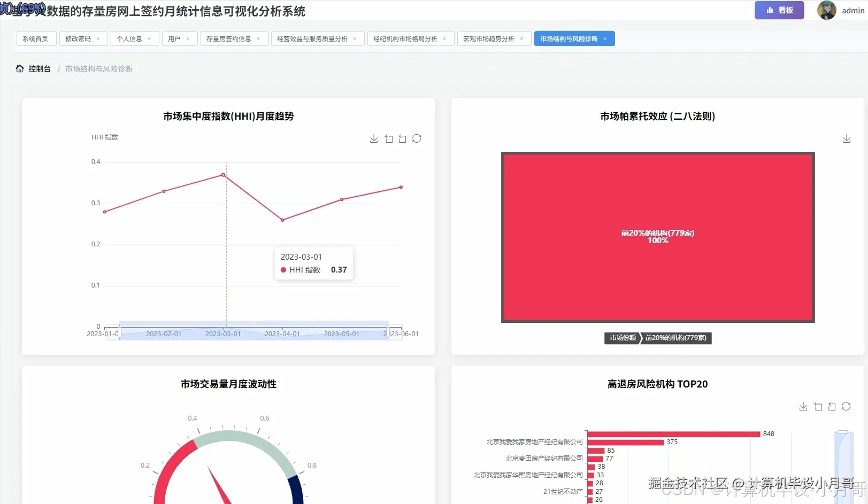Close the 存量房签约信息 tab

tap(258, 38)
